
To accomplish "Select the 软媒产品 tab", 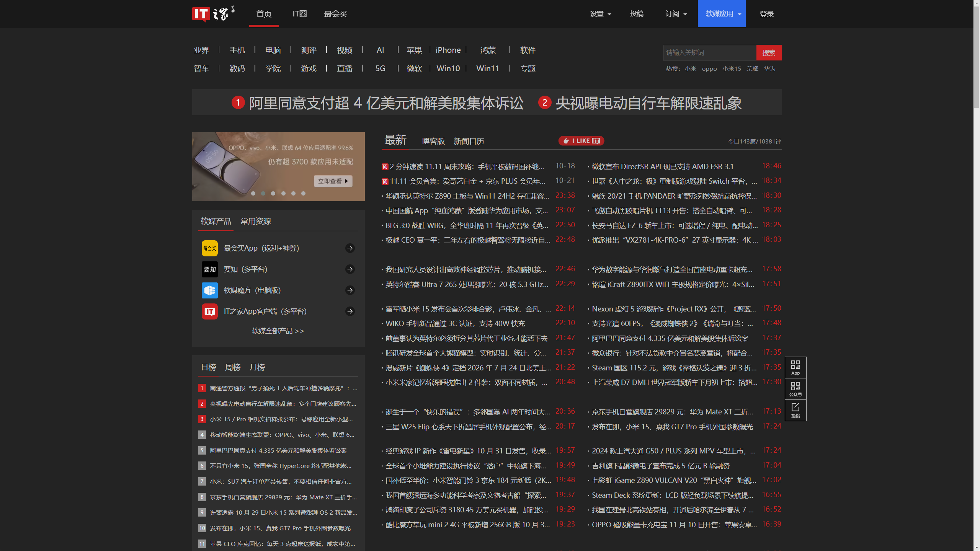I will [216, 221].
